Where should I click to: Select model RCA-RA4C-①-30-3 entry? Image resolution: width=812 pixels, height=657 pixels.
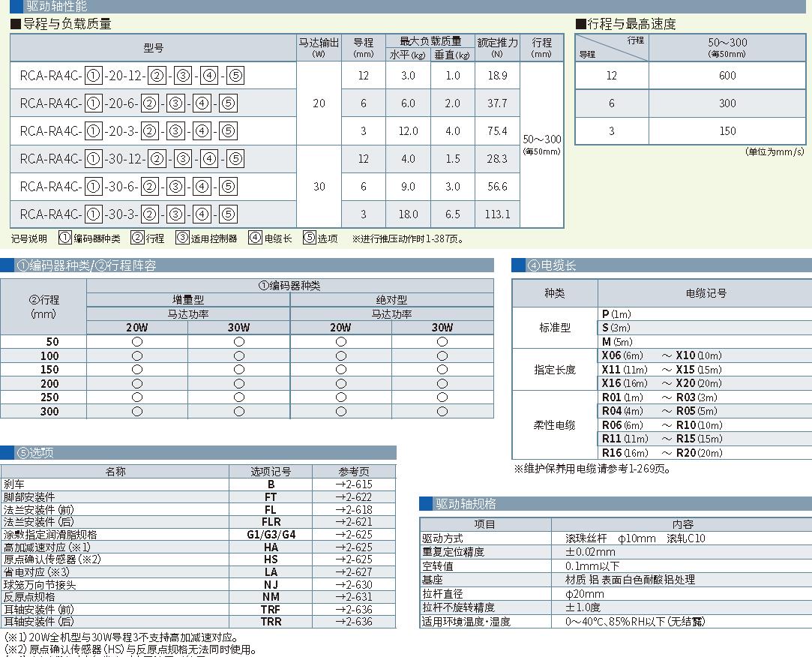point(128,214)
